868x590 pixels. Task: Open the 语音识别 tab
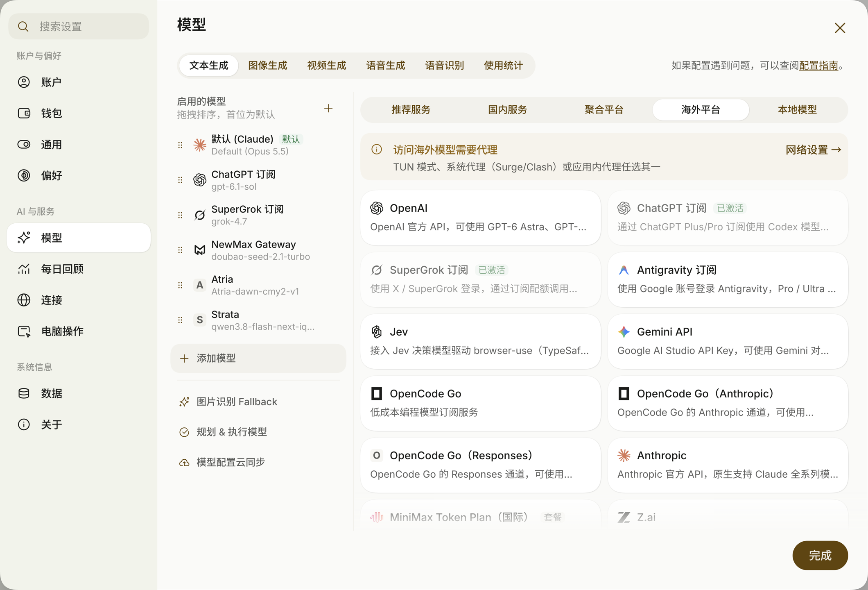(x=444, y=66)
